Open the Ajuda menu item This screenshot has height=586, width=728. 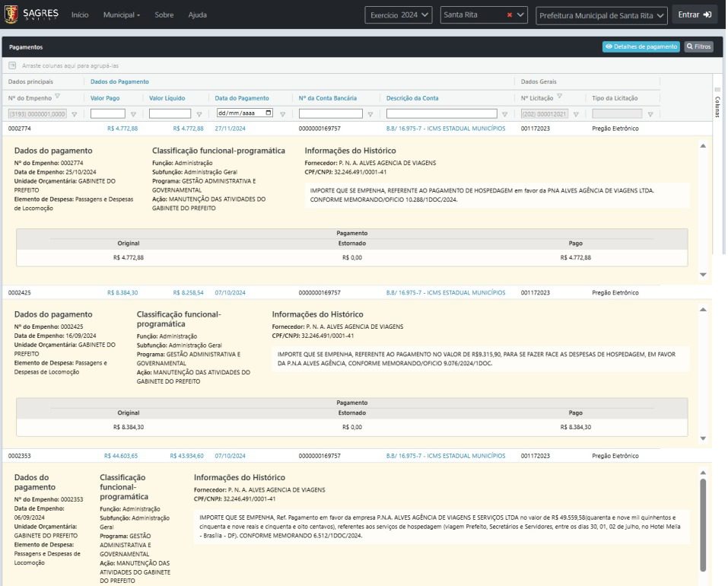[197, 15]
